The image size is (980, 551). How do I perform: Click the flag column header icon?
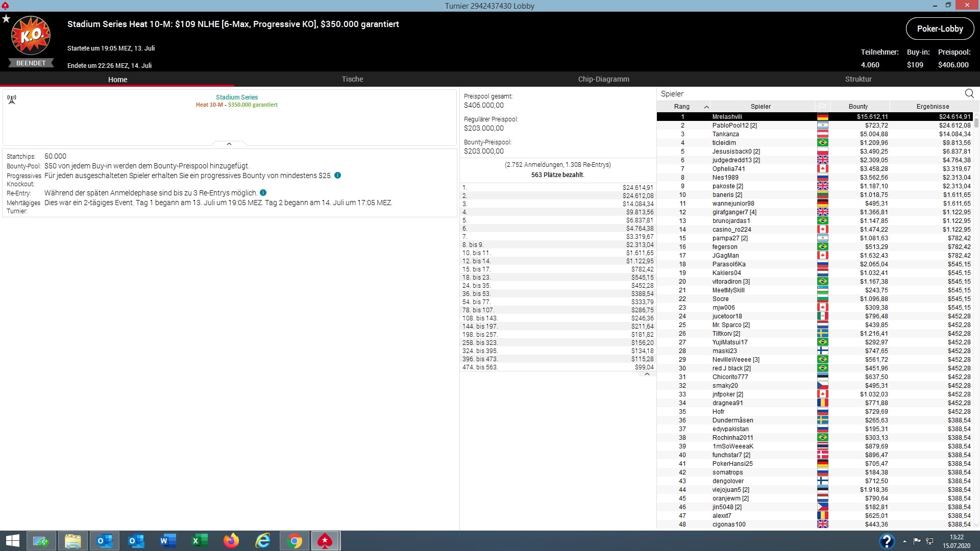(x=822, y=107)
